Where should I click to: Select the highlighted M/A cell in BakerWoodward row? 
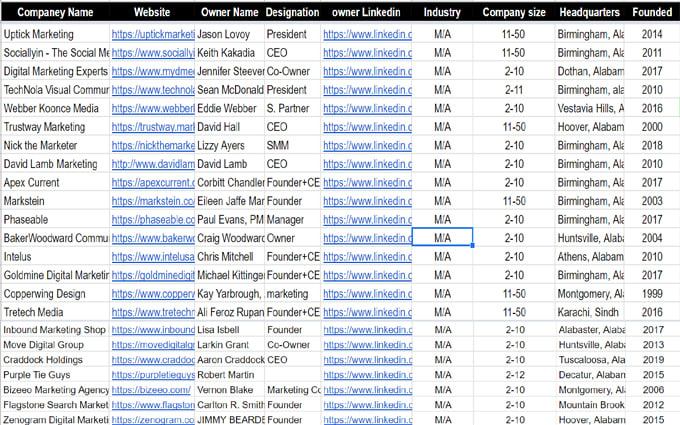coord(442,238)
